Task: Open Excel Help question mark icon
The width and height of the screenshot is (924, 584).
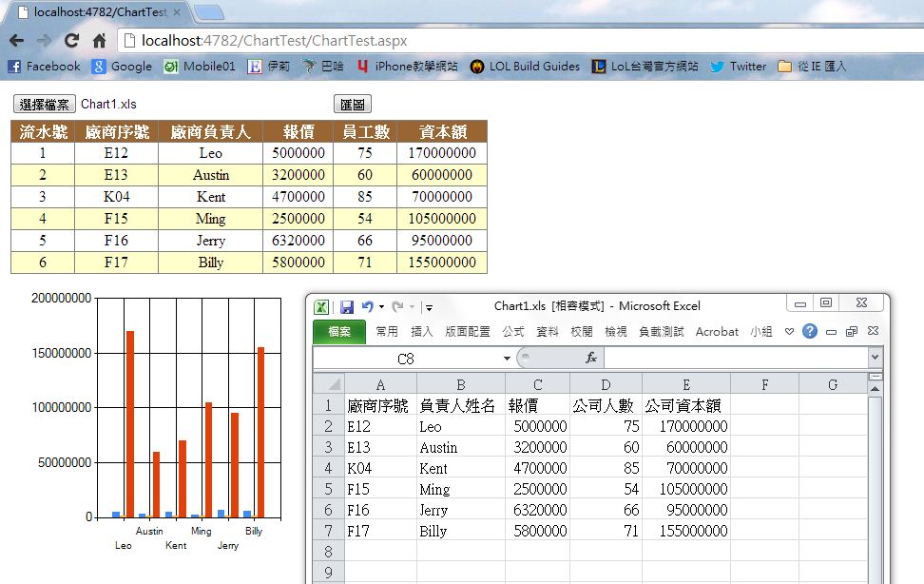Action: pyautogui.click(x=810, y=331)
